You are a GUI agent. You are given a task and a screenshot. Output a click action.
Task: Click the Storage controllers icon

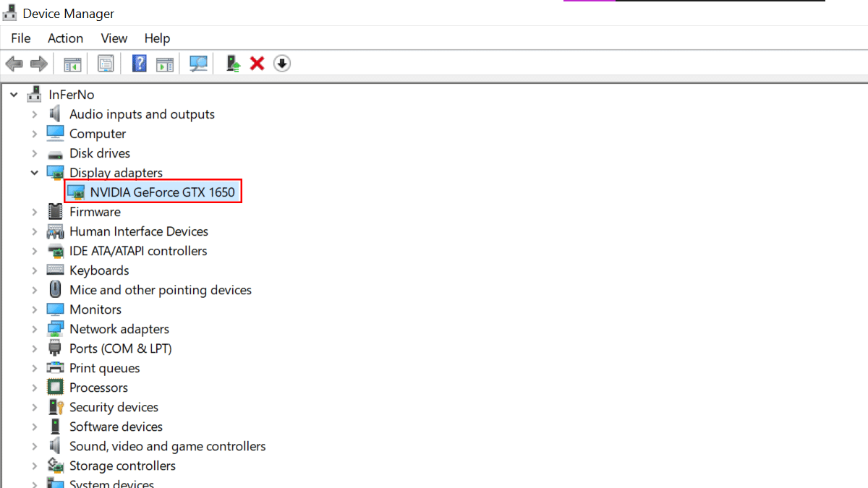(55, 466)
